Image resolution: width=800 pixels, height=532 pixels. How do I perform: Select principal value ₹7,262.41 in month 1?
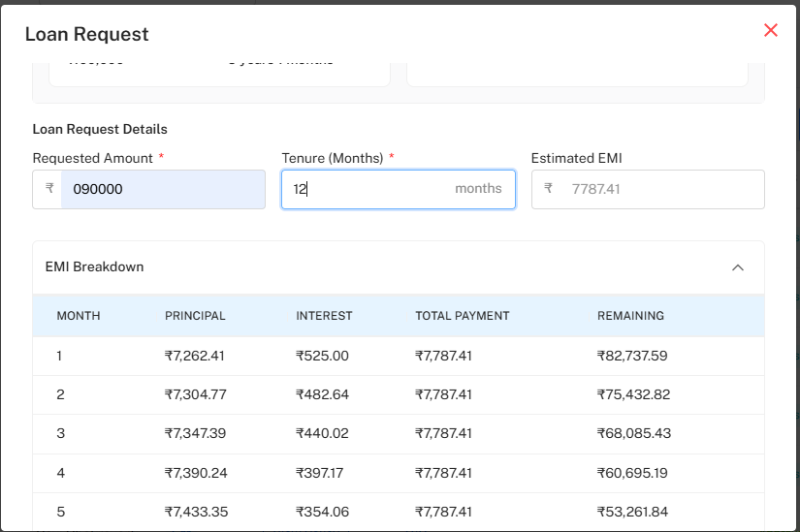click(195, 356)
